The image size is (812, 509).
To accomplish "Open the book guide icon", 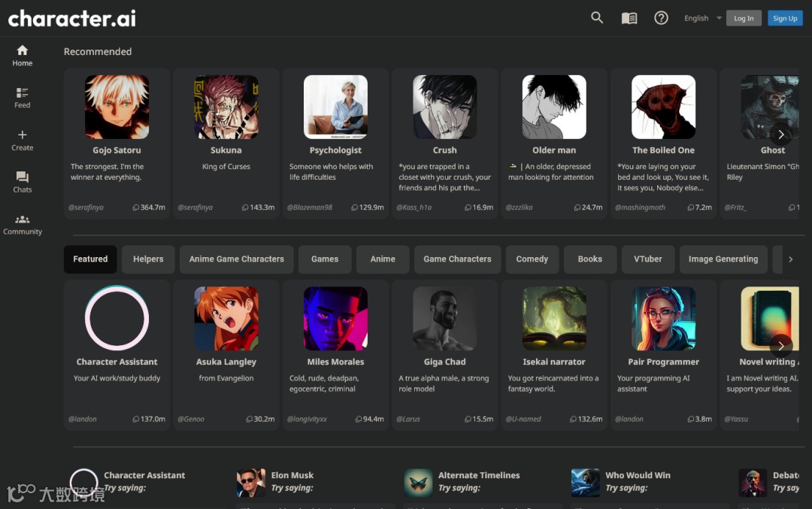I will pyautogui.click(x=629, y=18).
